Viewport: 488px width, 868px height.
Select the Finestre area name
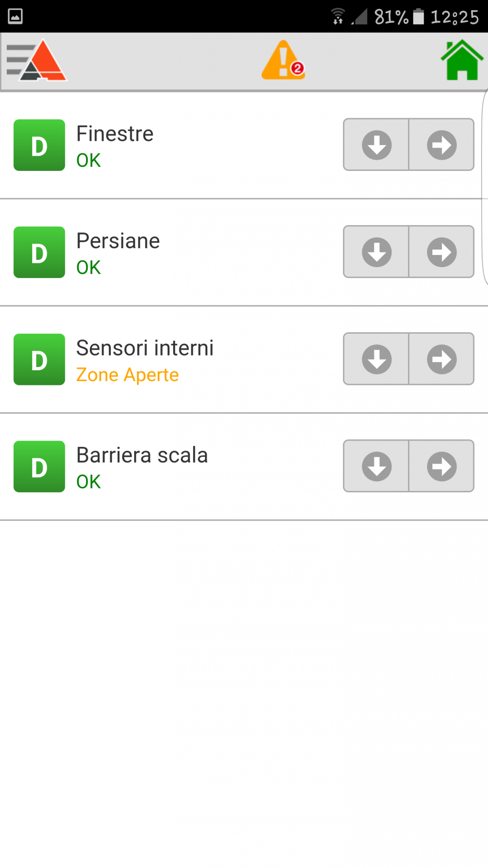point(115,134)
